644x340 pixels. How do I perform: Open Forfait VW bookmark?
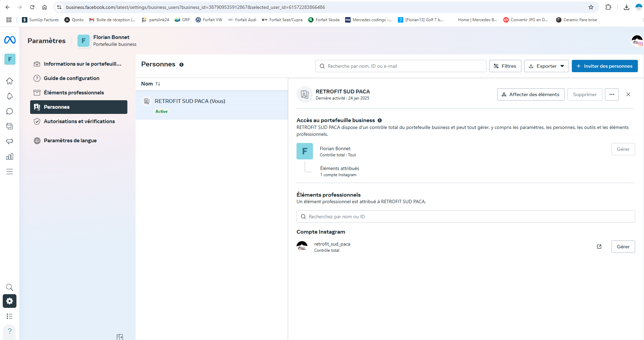pos(209,20)
